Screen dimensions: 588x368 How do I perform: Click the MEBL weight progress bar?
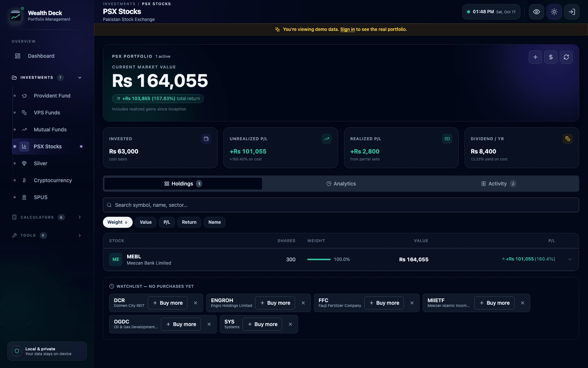[x=319, y=259]
